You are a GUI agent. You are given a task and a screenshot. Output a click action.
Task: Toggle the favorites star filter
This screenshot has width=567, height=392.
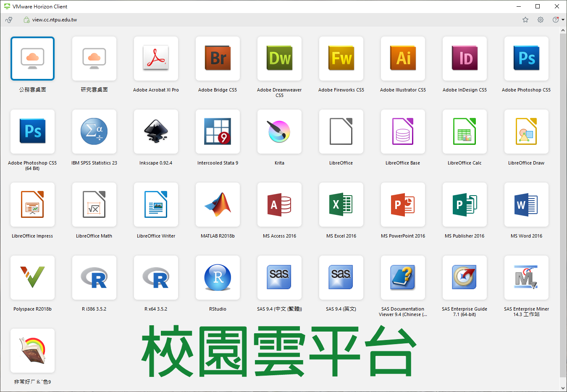pyautogui.click(x=525, y=20)
